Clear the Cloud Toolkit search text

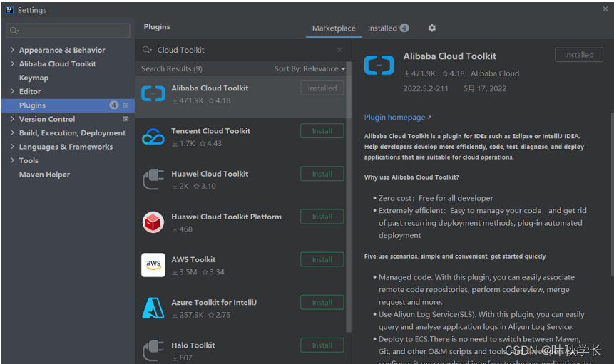pyautogui.click(x=339, y=50)
